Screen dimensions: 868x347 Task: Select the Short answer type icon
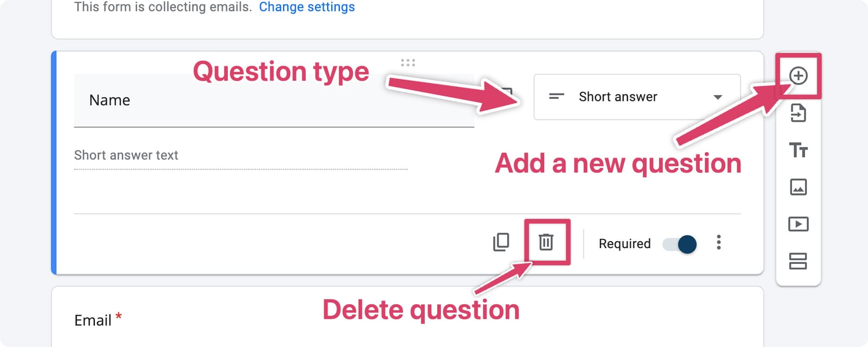click(x=556, y=97)
